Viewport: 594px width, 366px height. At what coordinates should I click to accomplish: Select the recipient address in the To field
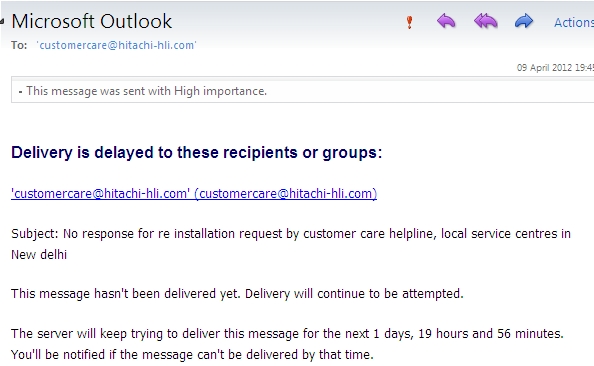[116, 45]
